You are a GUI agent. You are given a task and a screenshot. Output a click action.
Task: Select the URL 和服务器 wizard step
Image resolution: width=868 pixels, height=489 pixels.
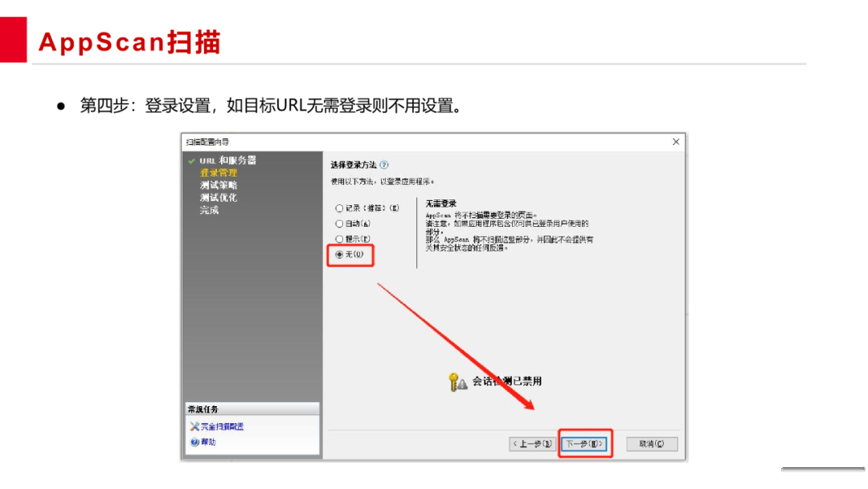227,161
